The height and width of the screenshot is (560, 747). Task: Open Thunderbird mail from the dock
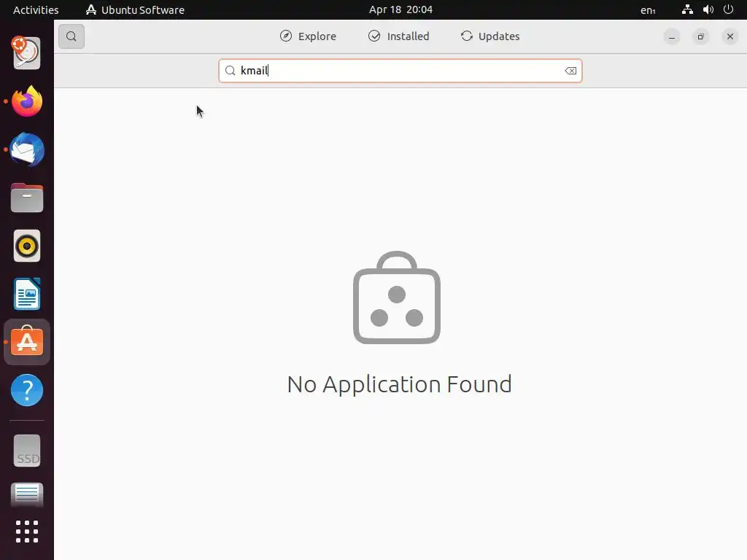tap(27, 150)
